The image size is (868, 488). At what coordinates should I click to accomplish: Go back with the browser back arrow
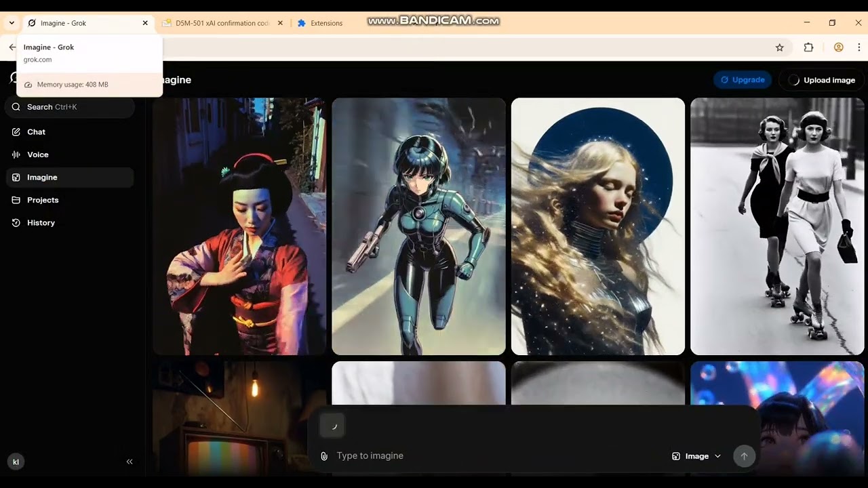pos(12,47)
